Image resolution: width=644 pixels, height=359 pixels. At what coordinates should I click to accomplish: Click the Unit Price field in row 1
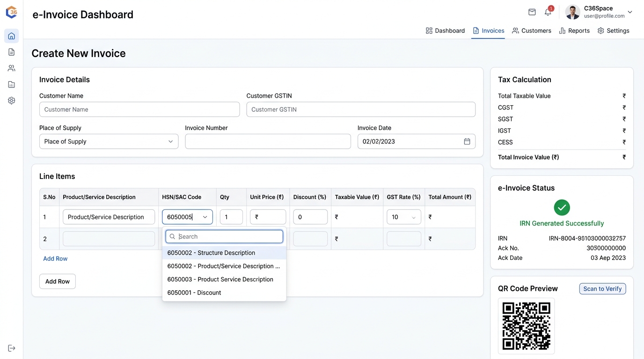coord(268,217)
